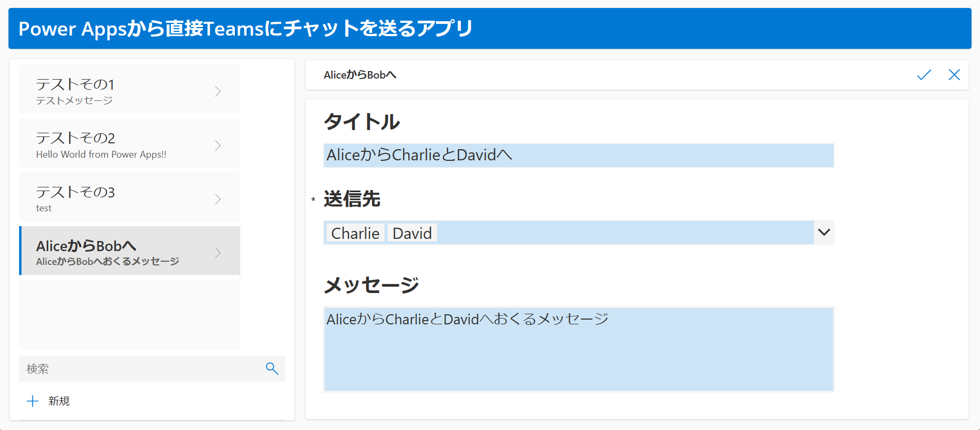Click inside the メッセージ text area

(579, 349)
